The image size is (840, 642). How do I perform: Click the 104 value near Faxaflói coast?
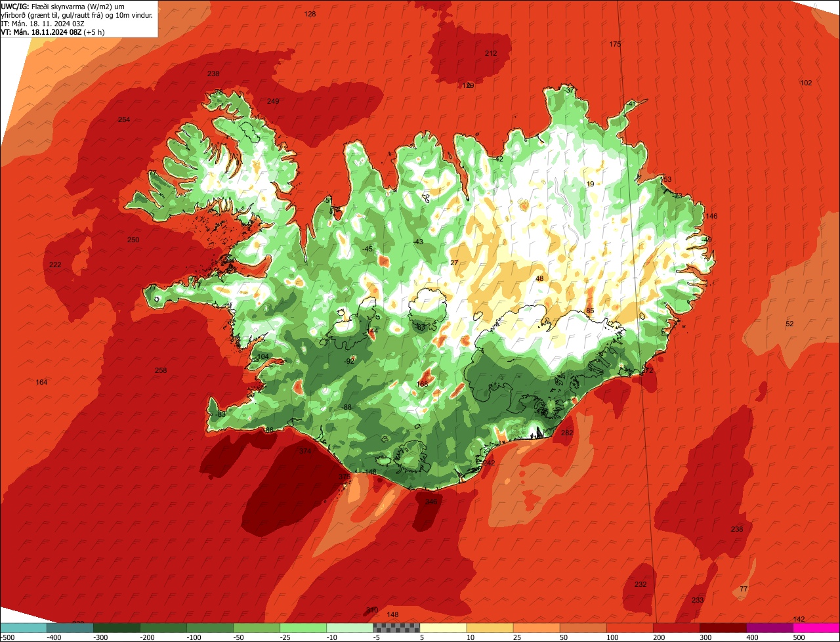tap(262, 356)
